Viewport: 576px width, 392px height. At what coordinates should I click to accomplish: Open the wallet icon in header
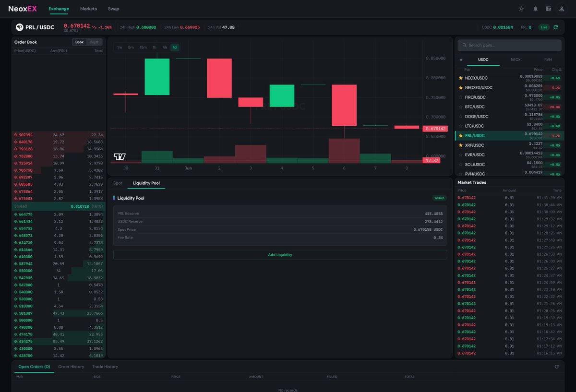(x=549, y=9)
